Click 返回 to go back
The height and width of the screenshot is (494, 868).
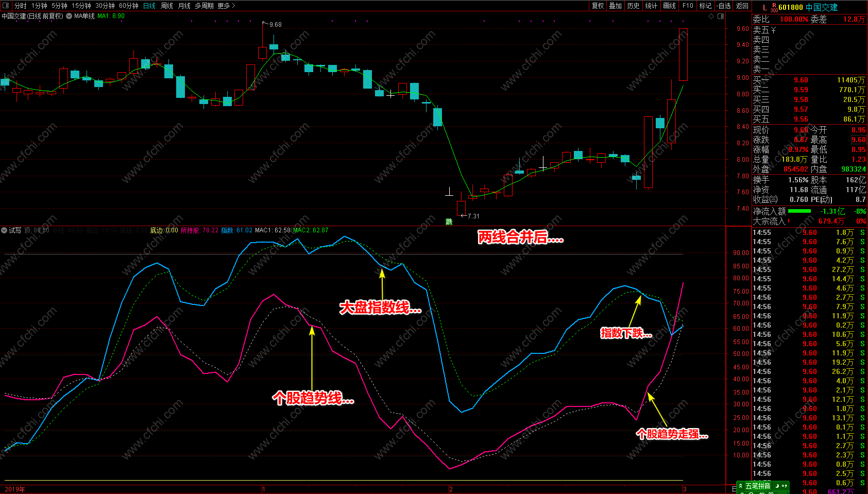point(742,6)
